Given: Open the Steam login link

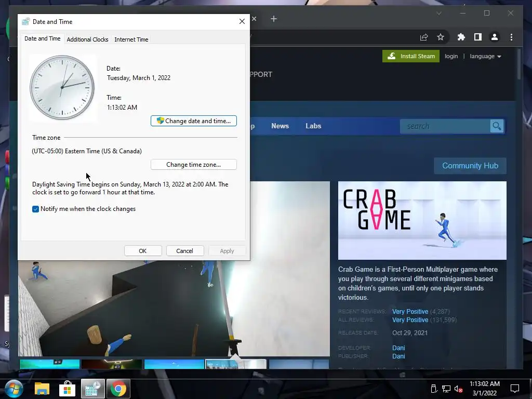Looking at the screenshot, I should tap(451, 56).
